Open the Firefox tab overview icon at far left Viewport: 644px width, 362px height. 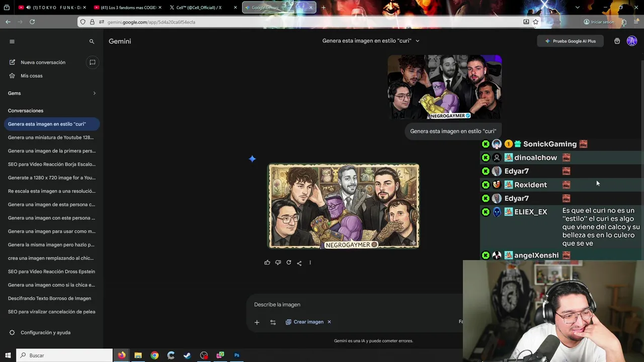click(x=7, y=8)
